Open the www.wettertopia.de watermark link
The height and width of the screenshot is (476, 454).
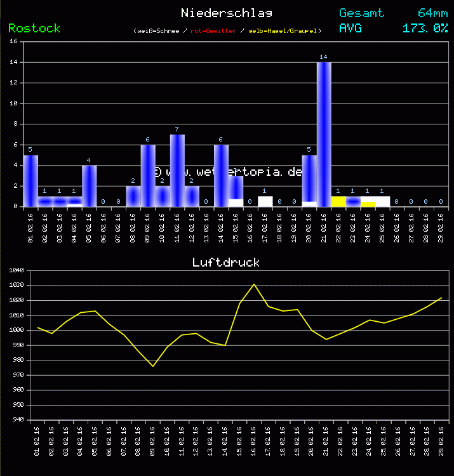(229, 171)
